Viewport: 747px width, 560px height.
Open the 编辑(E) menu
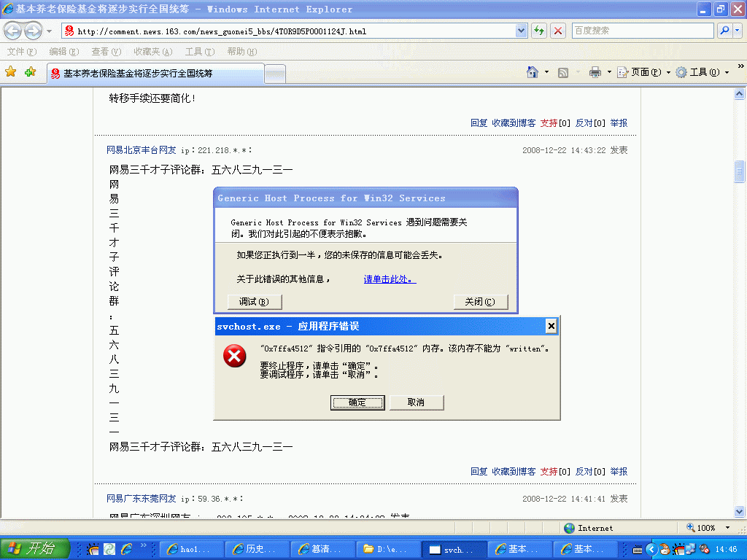tap(64, 52)
